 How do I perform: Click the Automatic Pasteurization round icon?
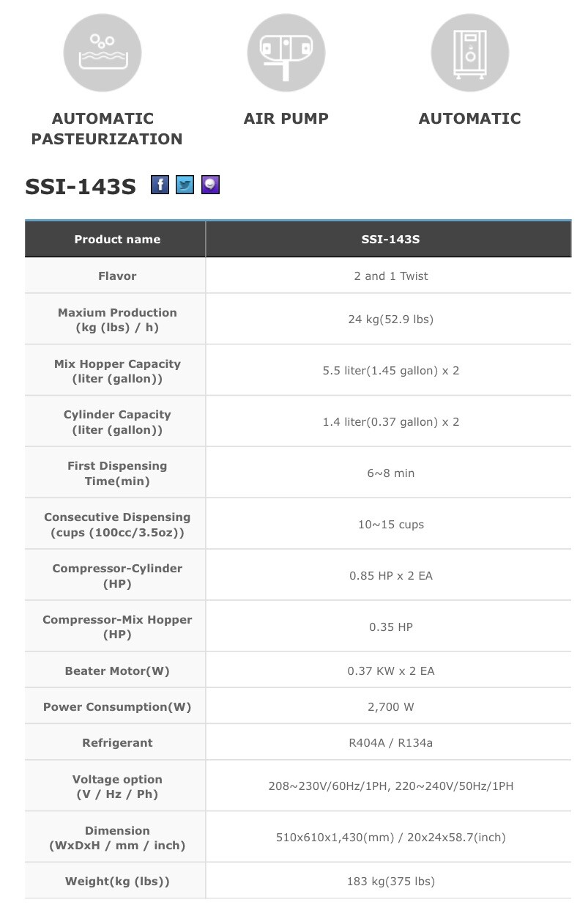(103, 53)
